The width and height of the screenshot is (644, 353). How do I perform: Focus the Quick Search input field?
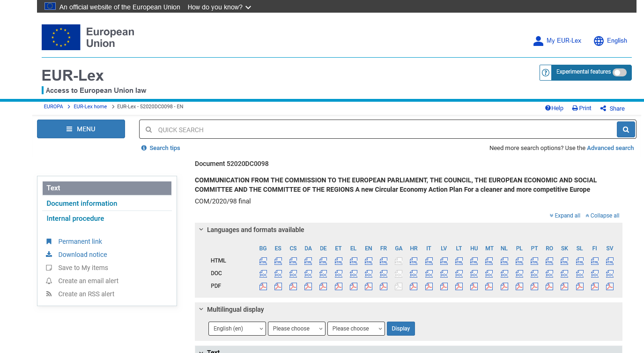(x=378, y=129)
